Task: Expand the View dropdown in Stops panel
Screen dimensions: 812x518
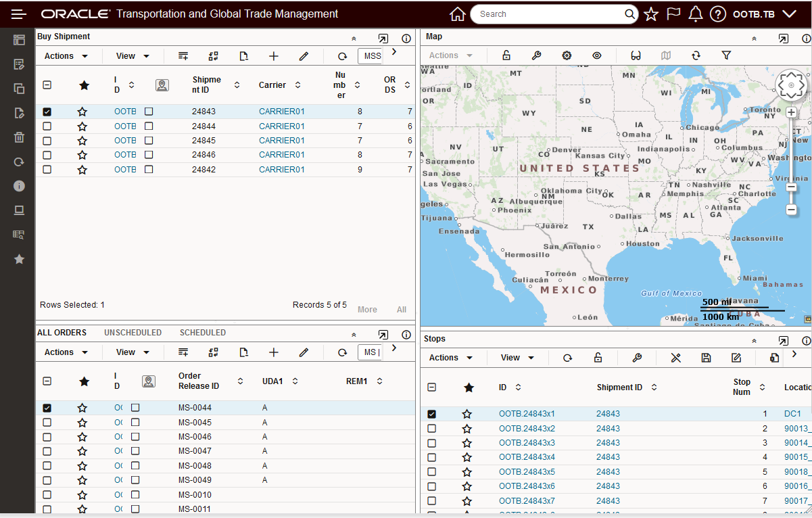Action: pos(517,358)
